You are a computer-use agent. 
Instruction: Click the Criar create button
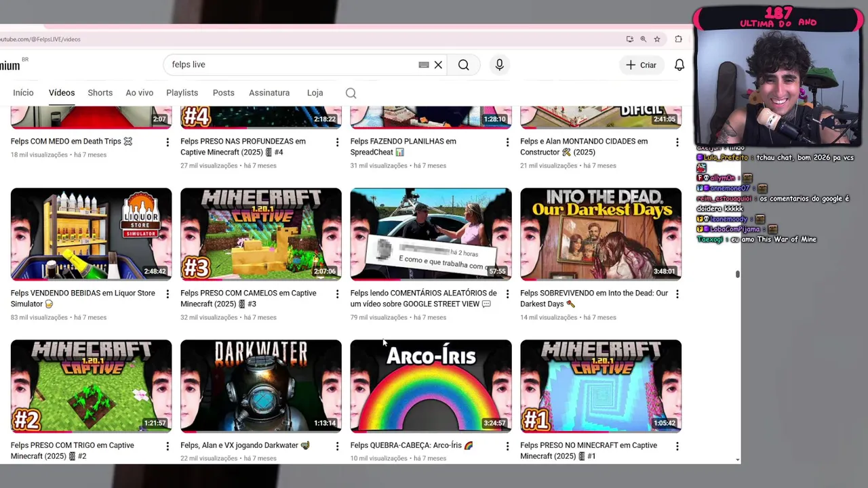point(641,65)
